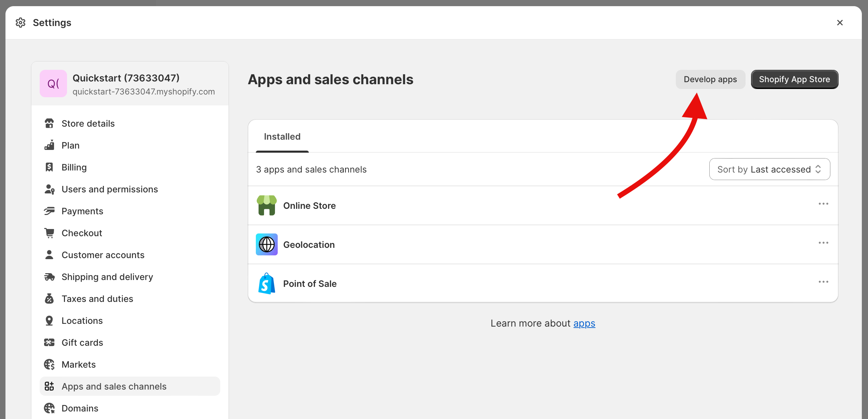The width and height of the screenshot is (868, 419).
Task: Click the Store details storefront icon
Action: [x=49, y=124]
